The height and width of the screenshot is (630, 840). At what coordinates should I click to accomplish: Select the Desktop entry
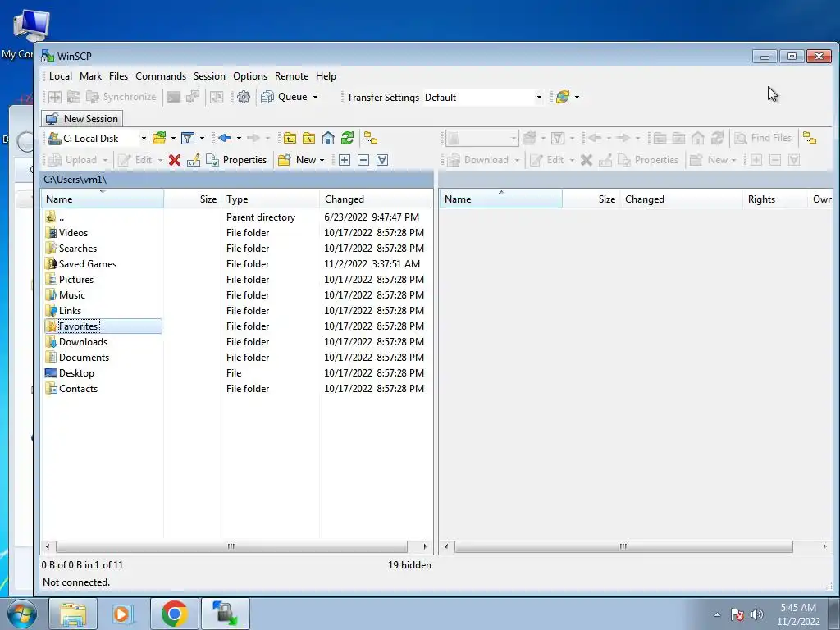coord(236,372)
